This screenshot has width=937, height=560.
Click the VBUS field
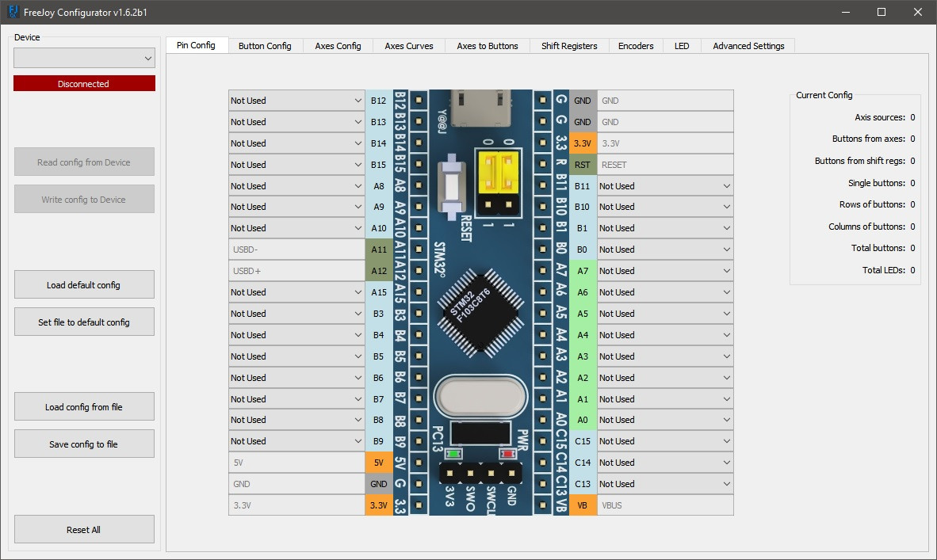tap(665, 505)
